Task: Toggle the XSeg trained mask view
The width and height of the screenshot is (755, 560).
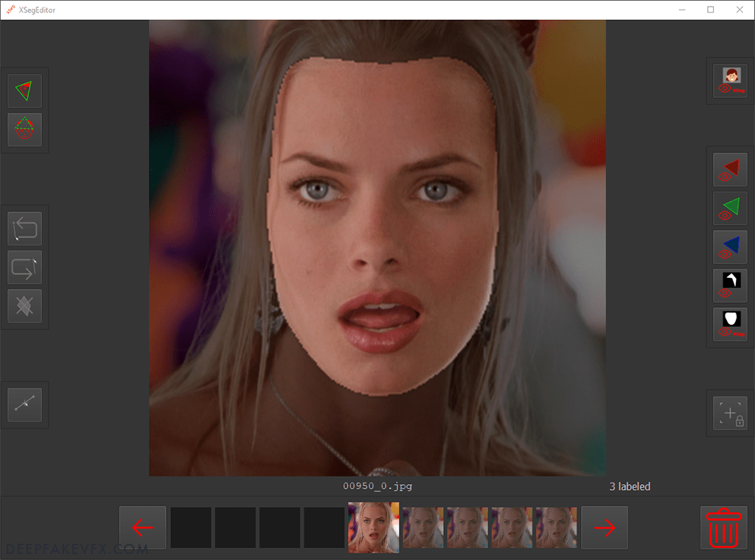Action: (730, 324)
